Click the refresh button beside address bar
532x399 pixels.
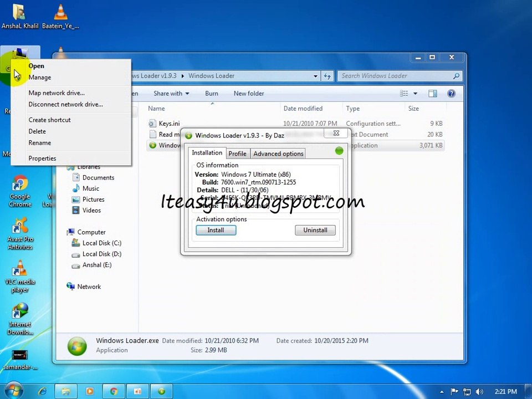click(x=327, y=76)
